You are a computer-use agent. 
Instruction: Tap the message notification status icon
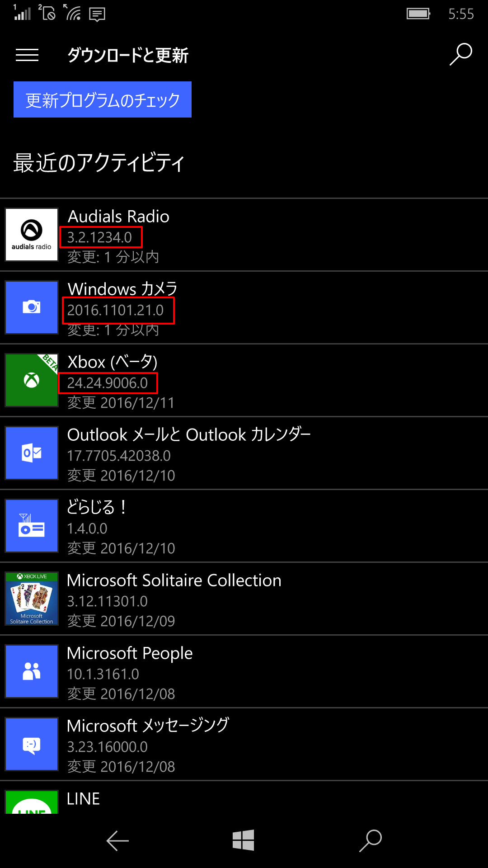tap(97, 14)
